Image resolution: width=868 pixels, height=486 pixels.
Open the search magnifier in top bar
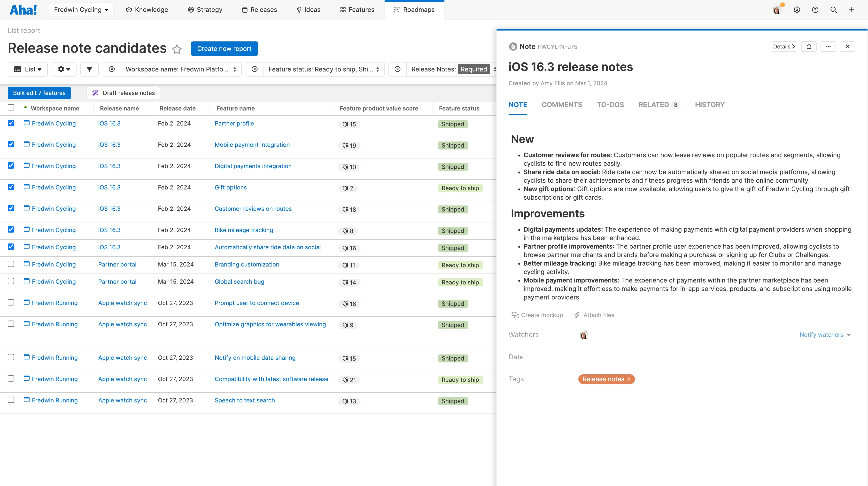[x=833, y=10]
